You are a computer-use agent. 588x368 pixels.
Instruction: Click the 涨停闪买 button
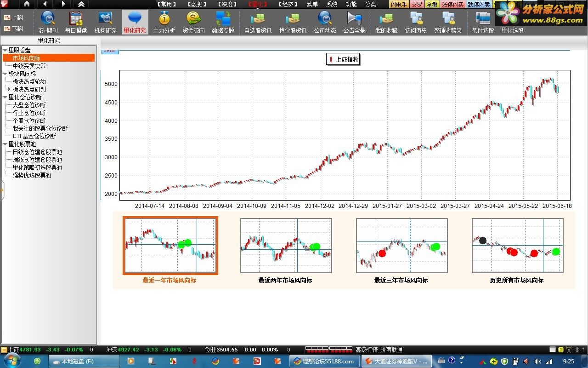click(452, 4)
